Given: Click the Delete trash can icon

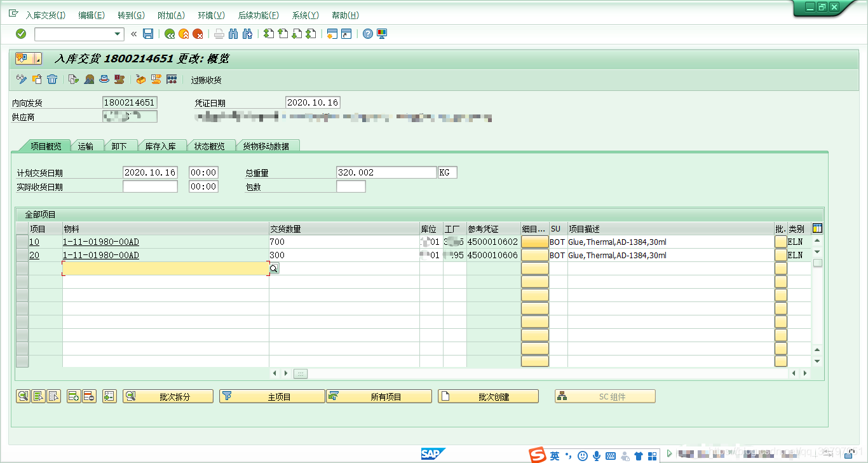Looking at the screenshot, I should coord(52,79).
